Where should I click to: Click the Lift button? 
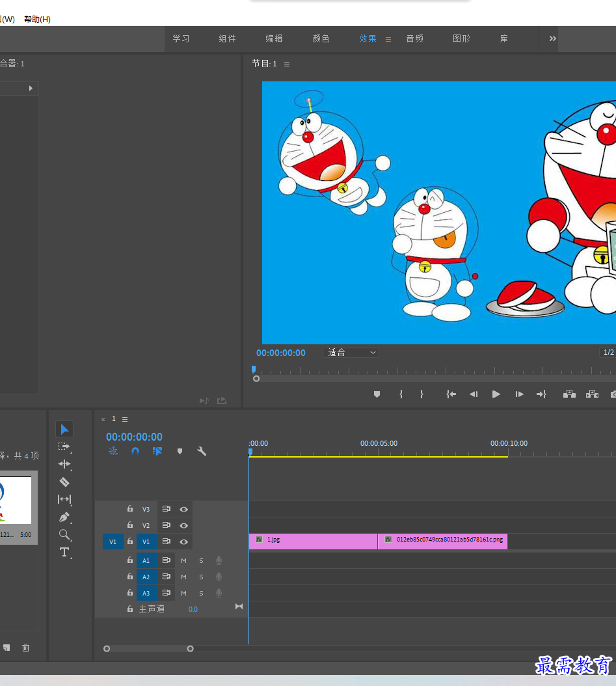pyautogui.click(x=569, y=394)
